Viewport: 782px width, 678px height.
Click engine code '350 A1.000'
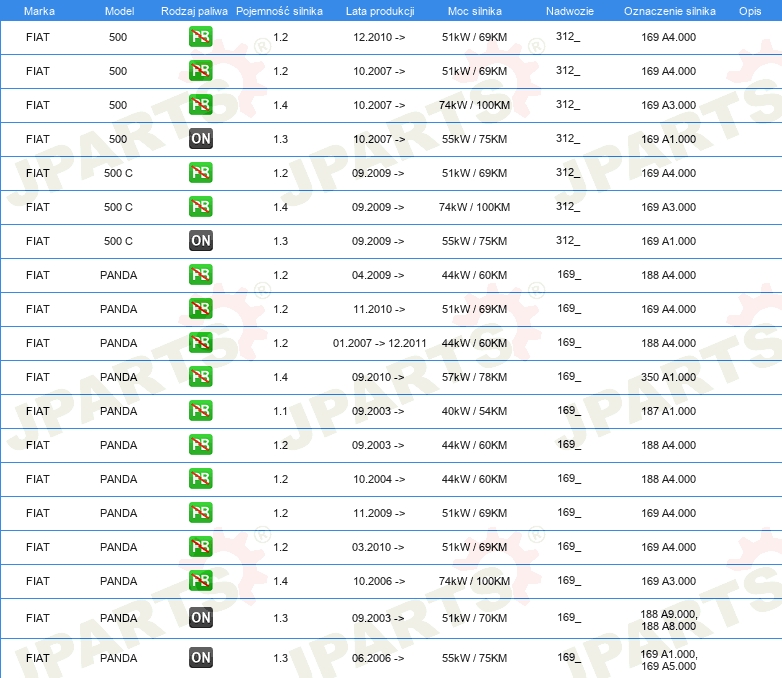668,377
